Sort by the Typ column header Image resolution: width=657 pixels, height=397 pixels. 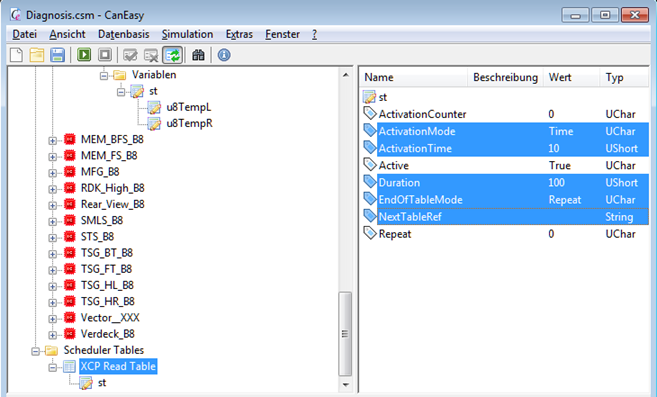click(x=623, y=78)
